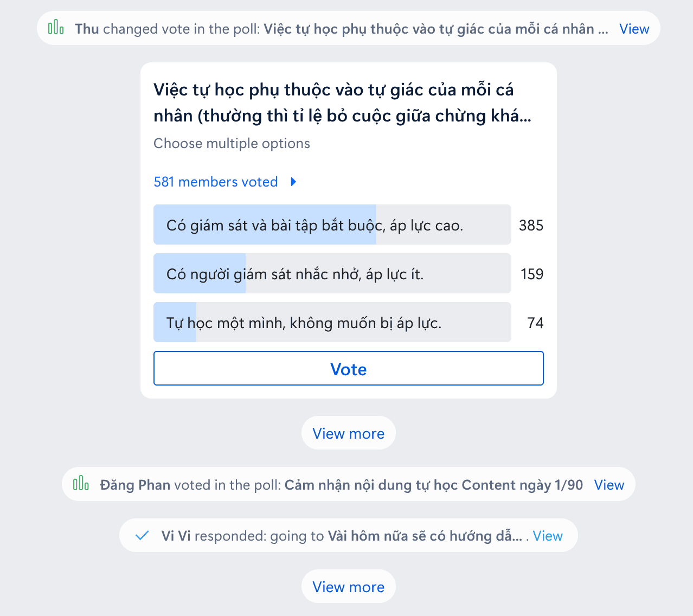Show voters for the 159 count

point(531,274)
